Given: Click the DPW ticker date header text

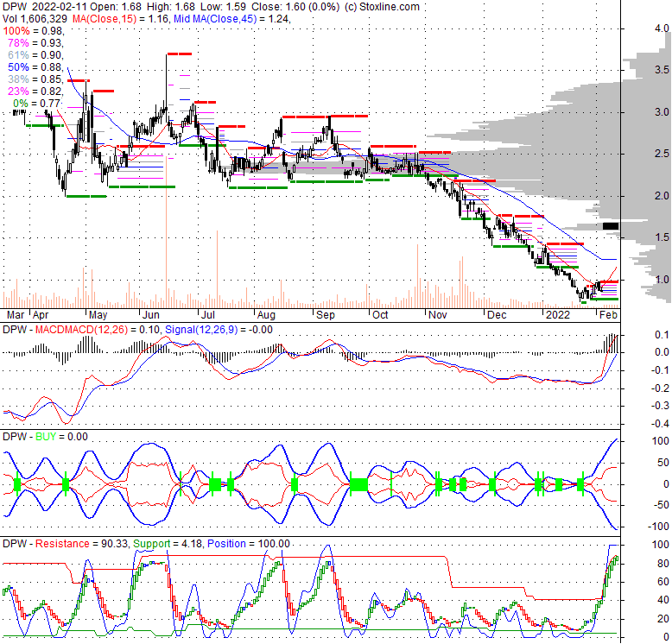Looking at the screenshot, I should [45, 7].
